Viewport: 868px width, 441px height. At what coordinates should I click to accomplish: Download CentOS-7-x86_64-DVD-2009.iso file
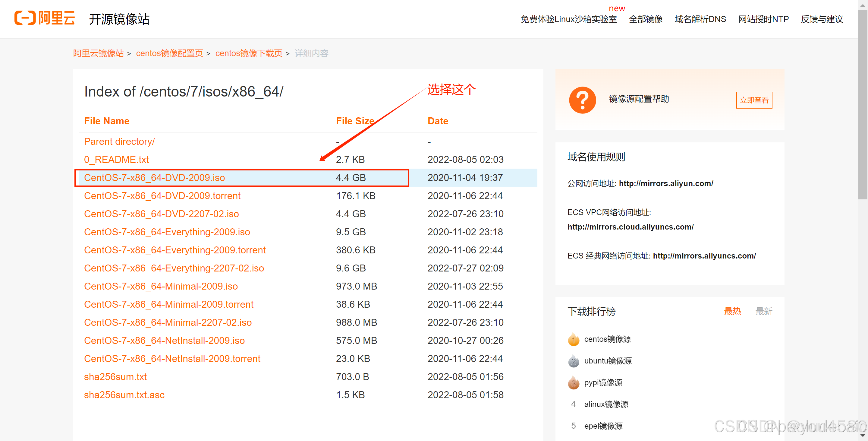154,178
